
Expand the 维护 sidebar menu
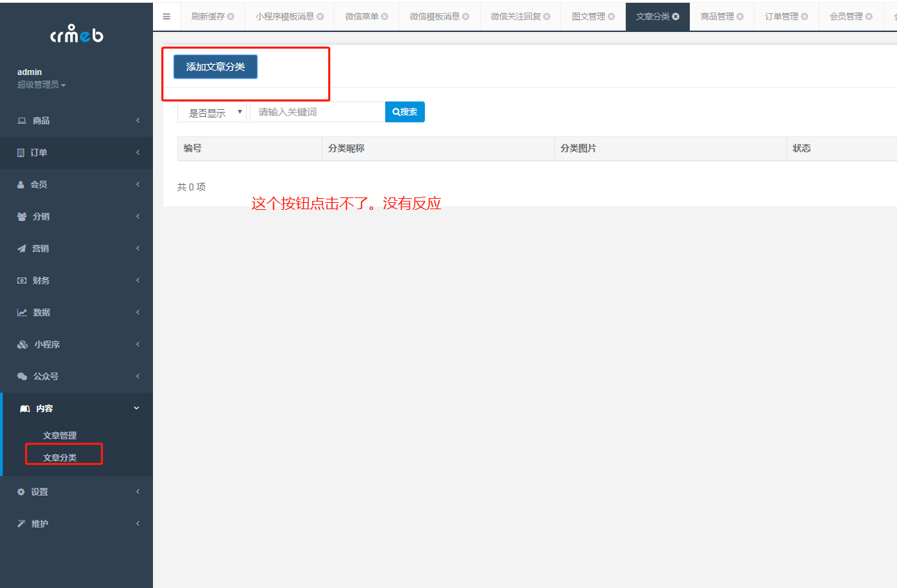[x=76, y=524]
